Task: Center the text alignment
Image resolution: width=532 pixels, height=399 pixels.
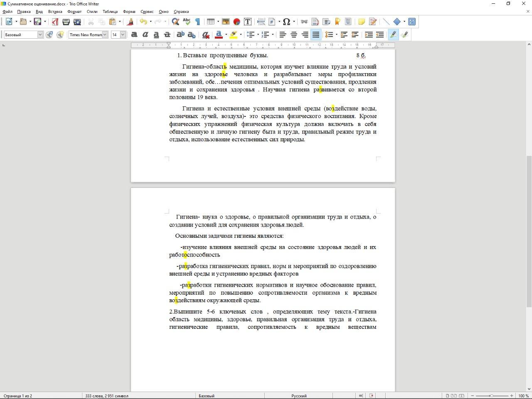Action: pyautogui.click(x=294, y=34)
